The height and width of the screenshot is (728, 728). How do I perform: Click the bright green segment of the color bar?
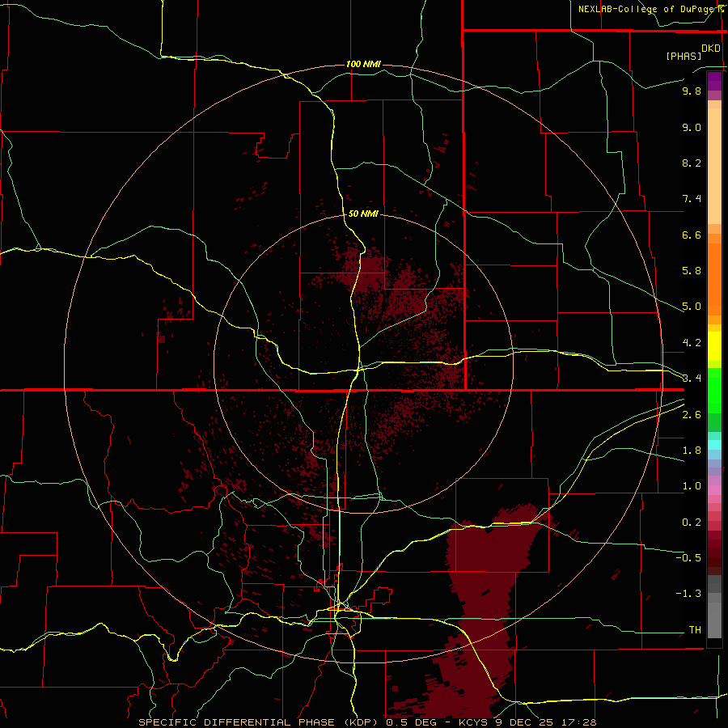coord(714,389)
